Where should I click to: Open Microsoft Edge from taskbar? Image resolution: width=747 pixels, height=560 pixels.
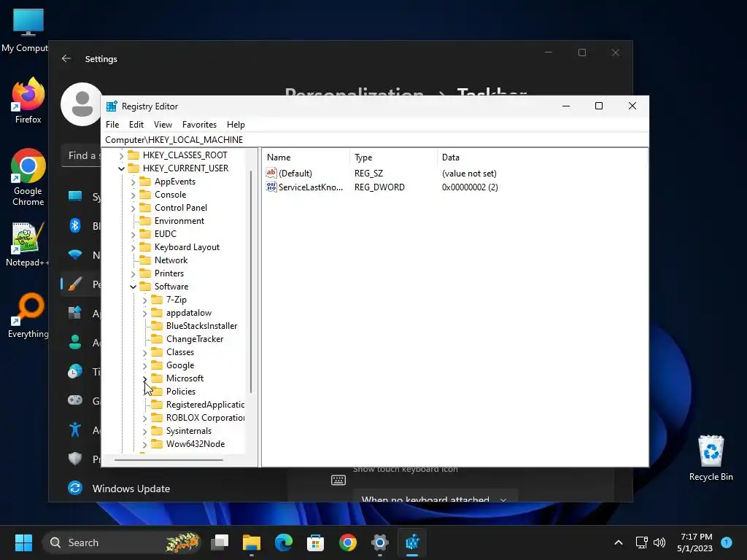tap(284, 542)
